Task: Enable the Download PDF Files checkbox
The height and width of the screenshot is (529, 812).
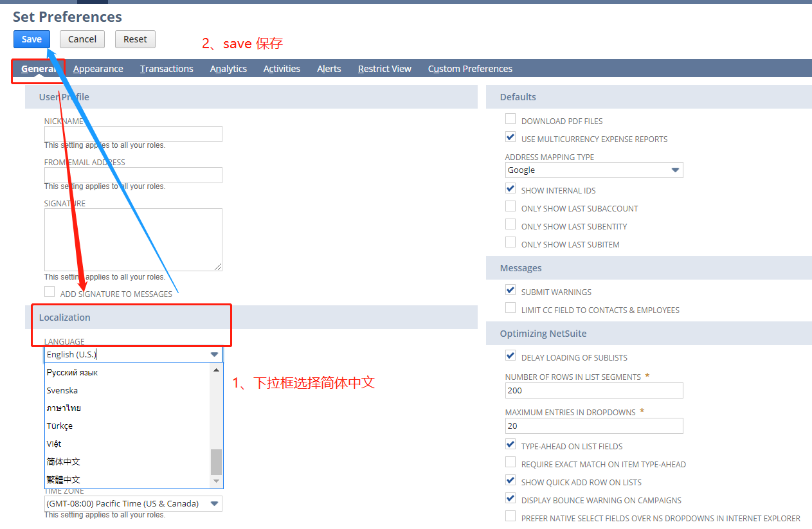Action: [x=510, y=118]
